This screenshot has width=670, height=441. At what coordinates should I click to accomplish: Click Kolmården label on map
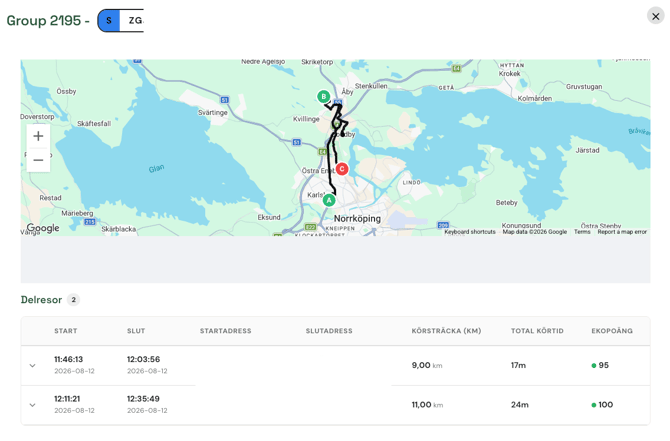click(x=535, y=98)
